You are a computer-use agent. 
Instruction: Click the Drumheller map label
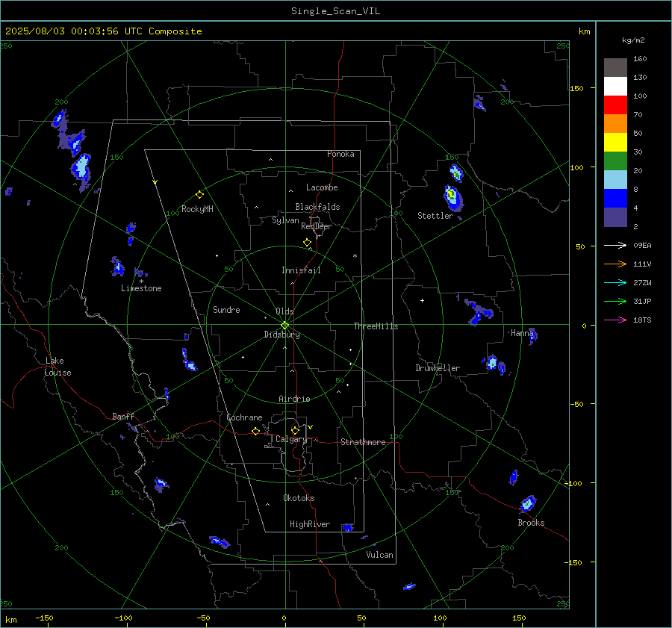[438, 368]
